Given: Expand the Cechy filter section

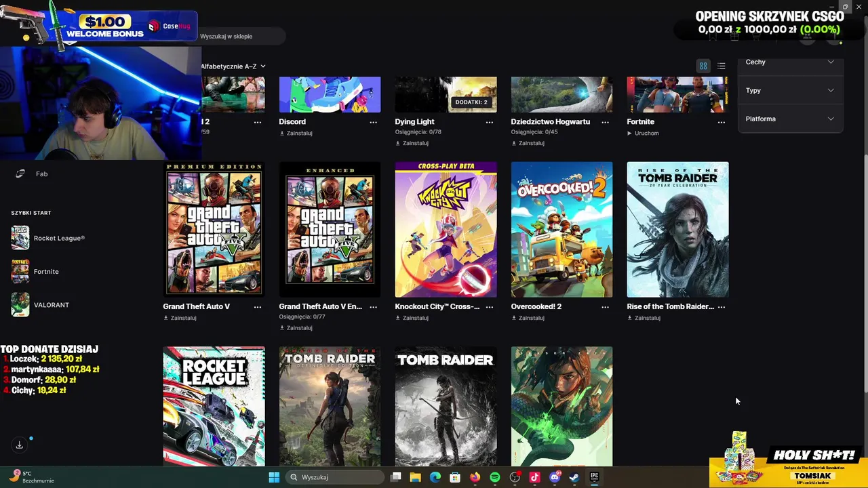Looking at the screenshot, I should [x=790, y=62].
